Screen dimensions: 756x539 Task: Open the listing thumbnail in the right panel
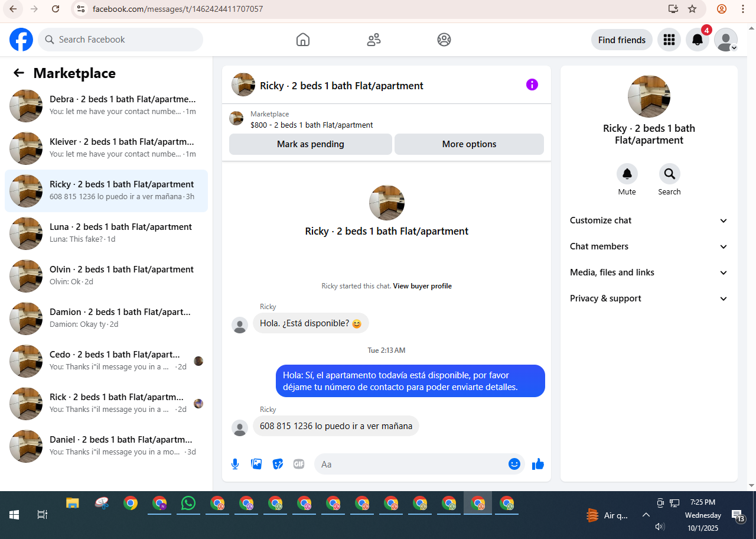[649, 96]
